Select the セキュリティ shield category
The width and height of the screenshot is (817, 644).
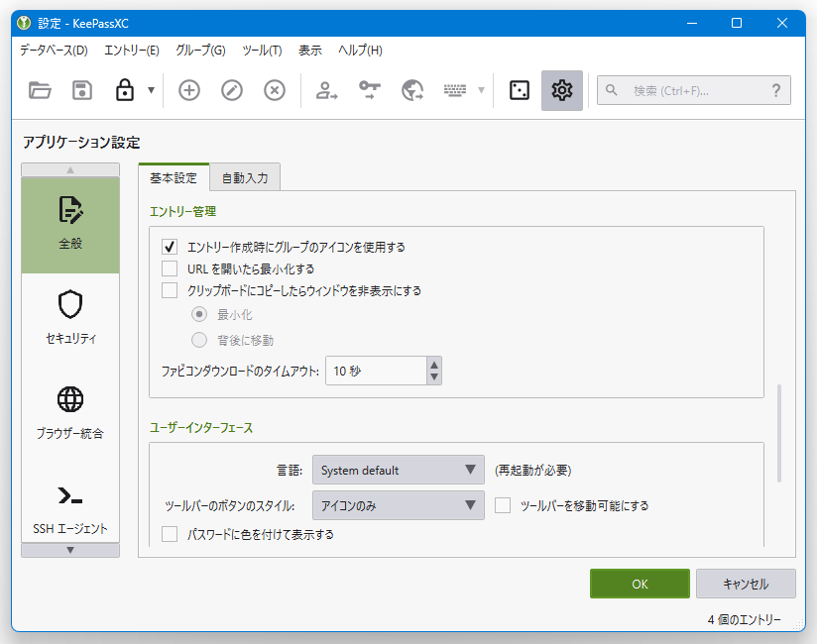[70, 317]
